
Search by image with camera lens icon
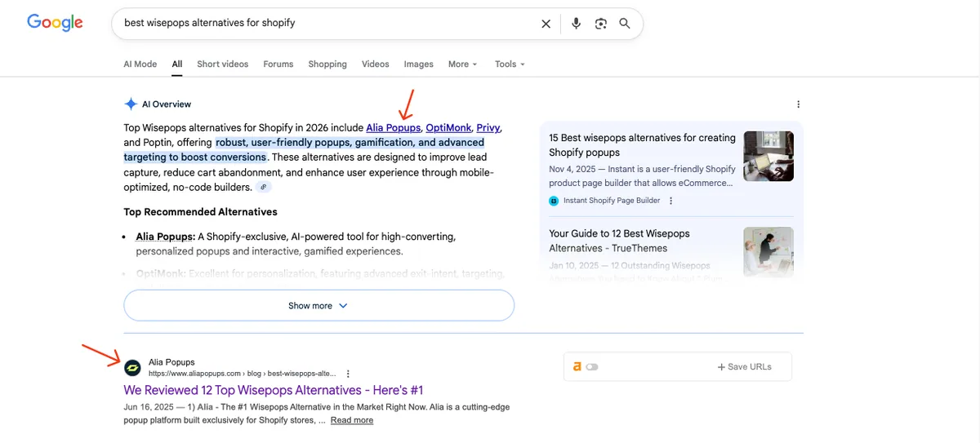pos(601,24)
